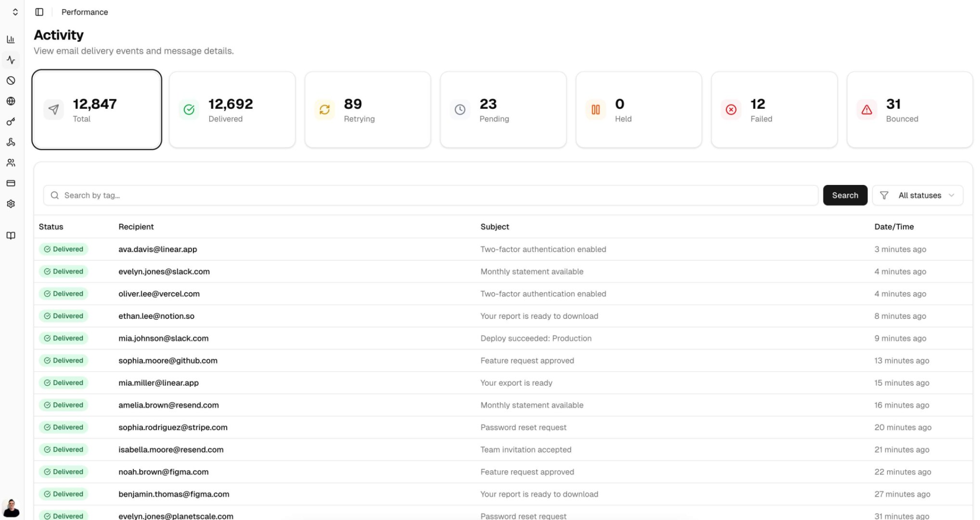Open the Documentation book icon

[x=11, y=235]
